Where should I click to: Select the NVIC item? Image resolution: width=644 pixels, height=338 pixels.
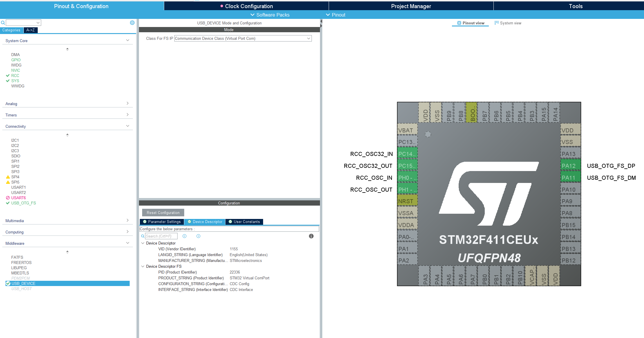pyautogui.click(x=16, y=70)
